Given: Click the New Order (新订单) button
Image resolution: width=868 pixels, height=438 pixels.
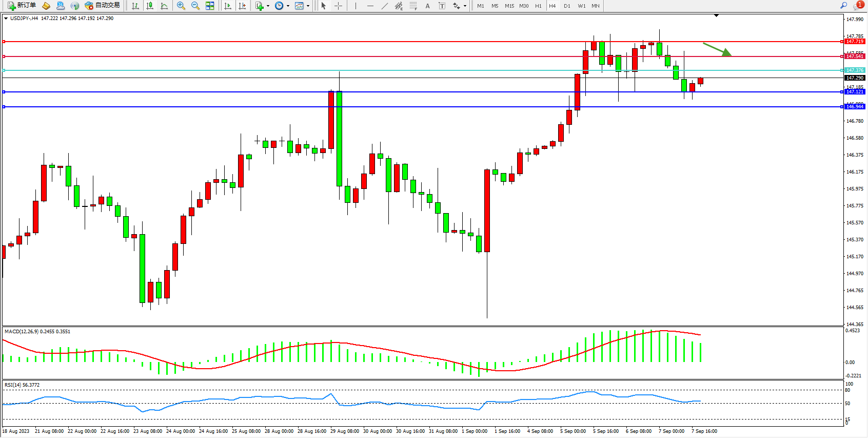Looking at the screenshot, I should click(x=22, y=6).
